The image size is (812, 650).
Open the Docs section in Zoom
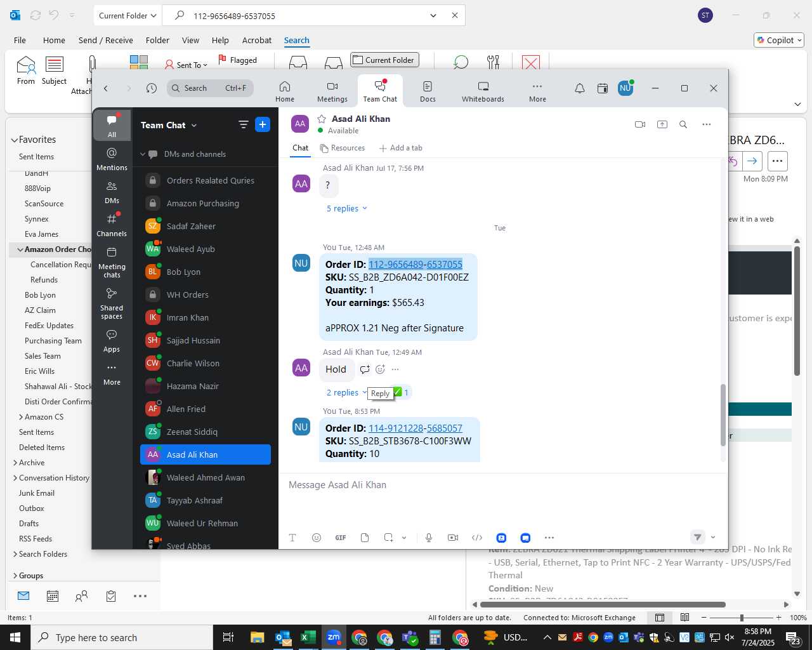coord(428,91)
